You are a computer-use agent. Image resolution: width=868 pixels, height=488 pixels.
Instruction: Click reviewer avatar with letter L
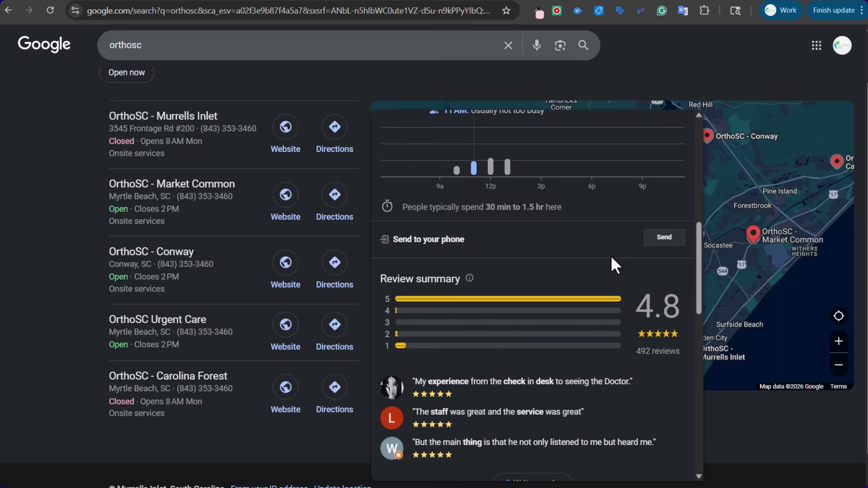392,418
